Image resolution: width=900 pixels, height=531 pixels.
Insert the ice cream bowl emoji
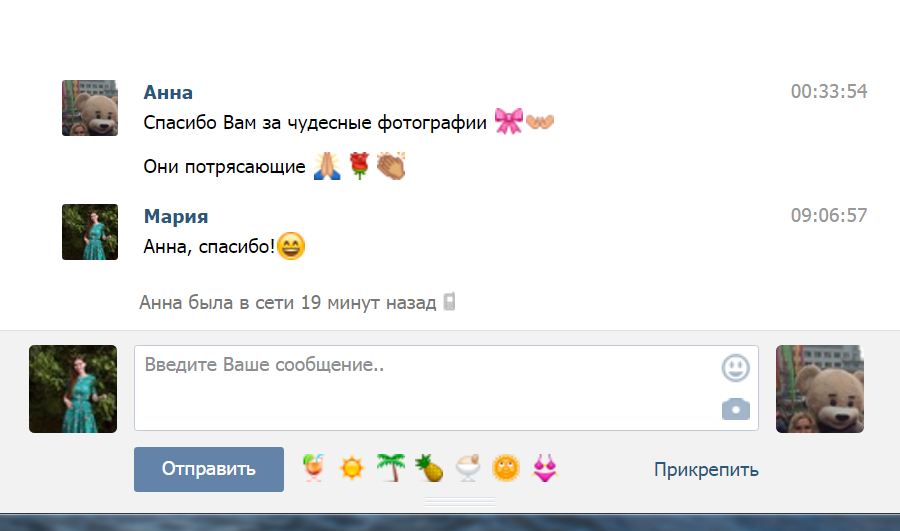pyautogui.click(x=468, y=468)
